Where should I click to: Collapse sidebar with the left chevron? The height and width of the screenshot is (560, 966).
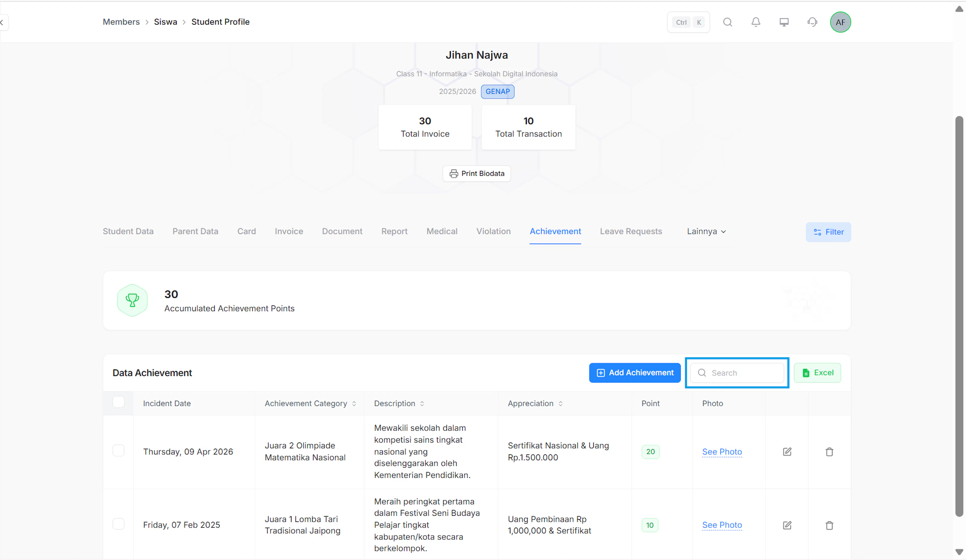point(2,22)
